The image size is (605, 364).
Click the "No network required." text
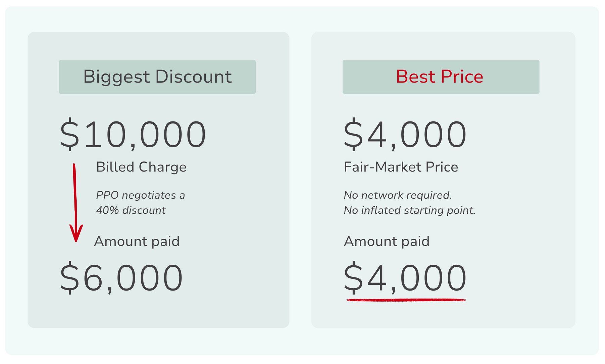click(398, 195)
